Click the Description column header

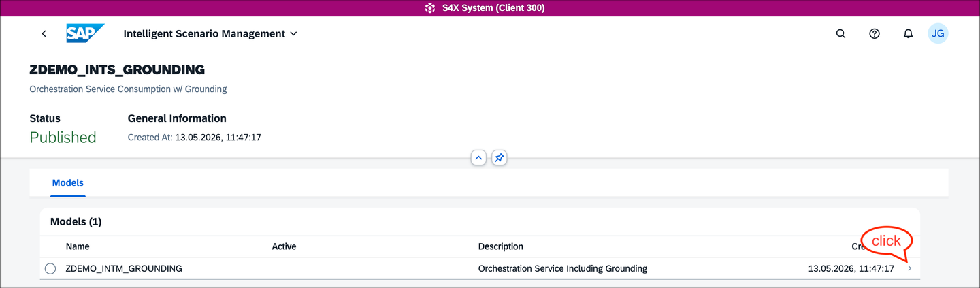point(501,246)
